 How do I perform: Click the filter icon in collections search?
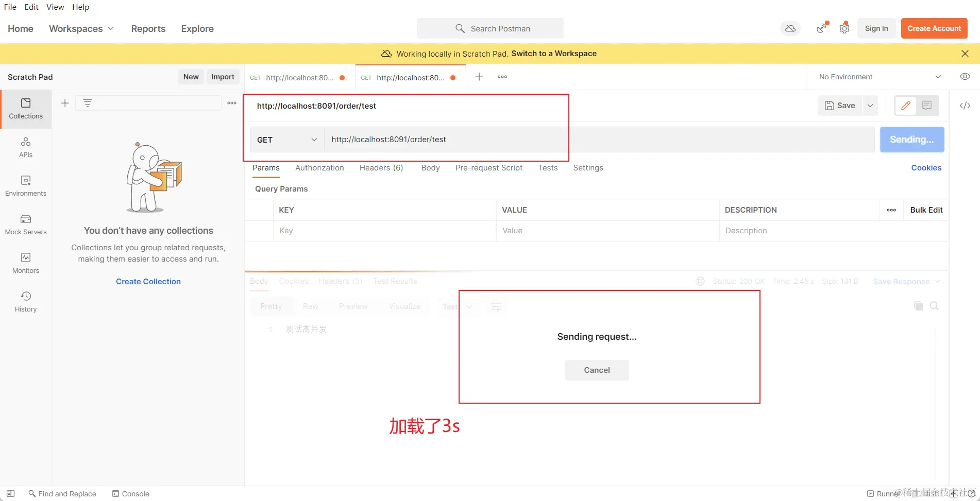point(88,103)
